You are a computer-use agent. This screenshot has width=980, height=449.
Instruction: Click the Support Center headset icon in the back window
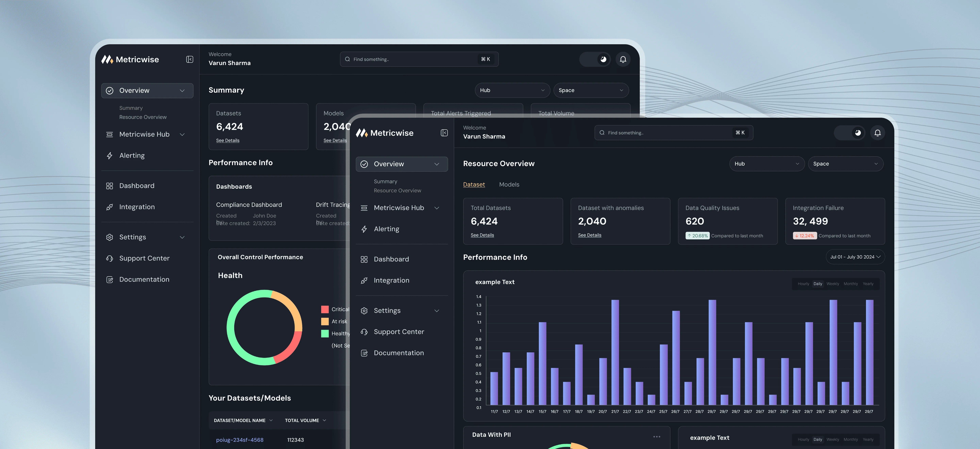click(x=110, y=259)
